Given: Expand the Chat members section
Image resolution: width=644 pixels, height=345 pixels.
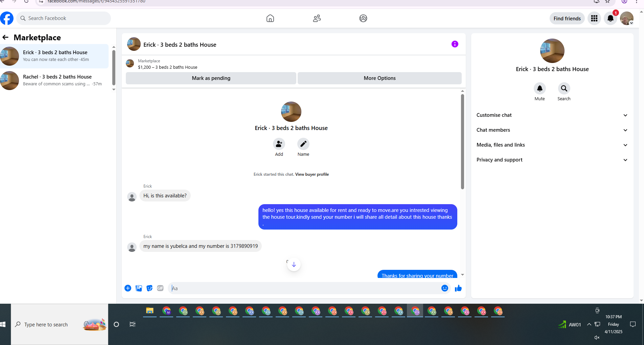Looking at the screenshot, I should [x=552, y=130].
